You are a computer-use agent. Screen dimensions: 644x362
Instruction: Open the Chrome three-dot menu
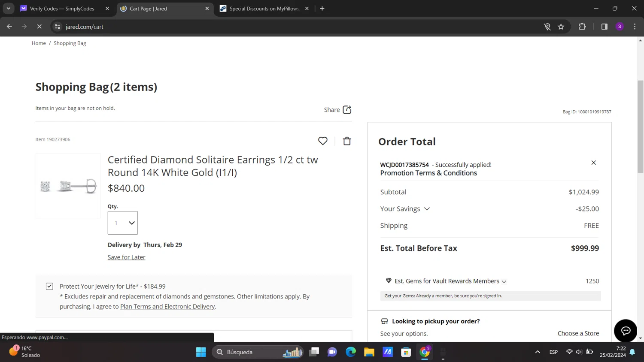[635, 27]
